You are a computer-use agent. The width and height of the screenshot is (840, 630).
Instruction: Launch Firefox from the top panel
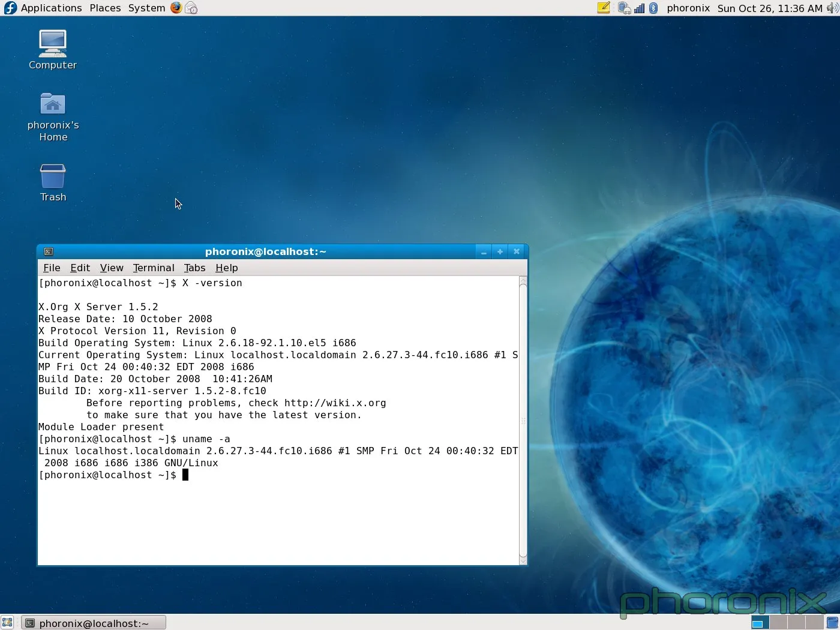coord(176,8)
